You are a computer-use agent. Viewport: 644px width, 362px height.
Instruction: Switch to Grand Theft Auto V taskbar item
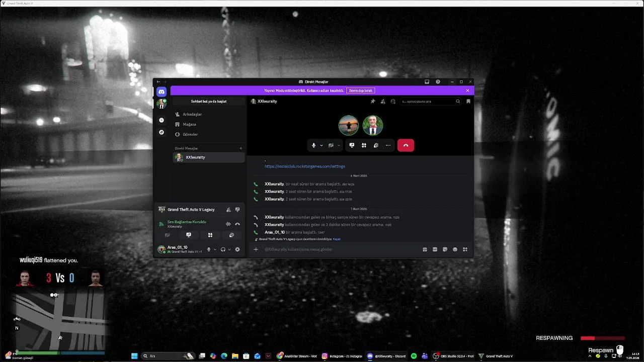click(496, 356)
